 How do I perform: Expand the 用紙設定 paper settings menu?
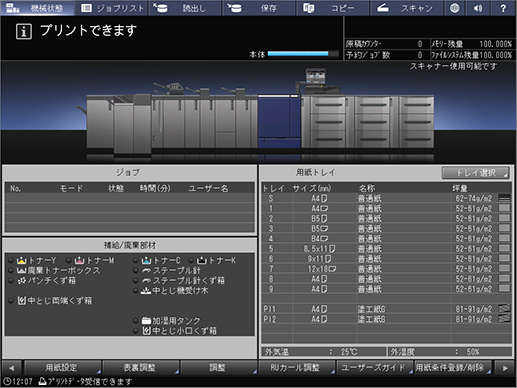[62, 368]
